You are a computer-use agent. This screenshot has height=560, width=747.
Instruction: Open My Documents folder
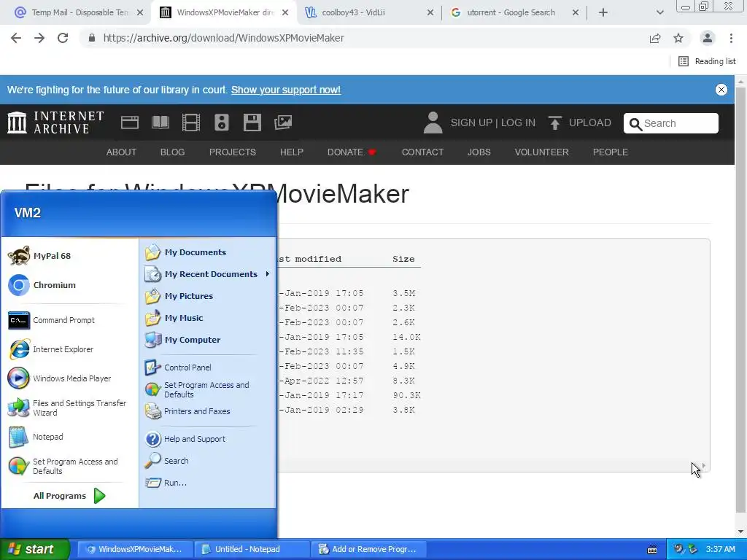(186, 252)
